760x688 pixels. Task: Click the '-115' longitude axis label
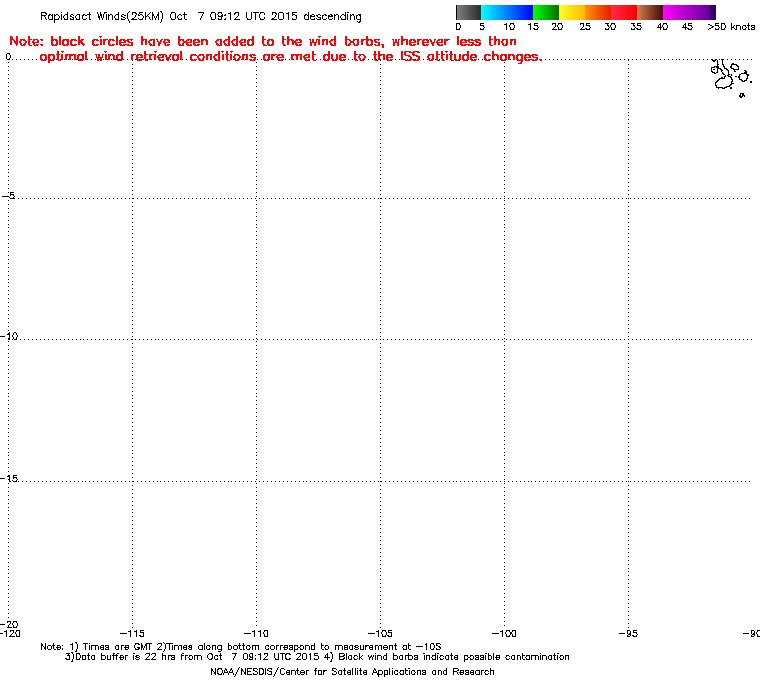pos(132,634)
